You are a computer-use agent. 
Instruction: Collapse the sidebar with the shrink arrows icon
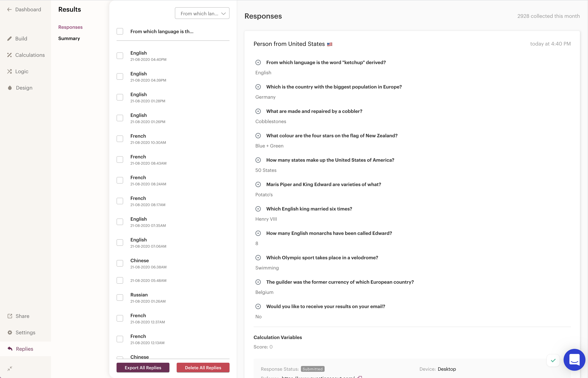coord(10,368)
